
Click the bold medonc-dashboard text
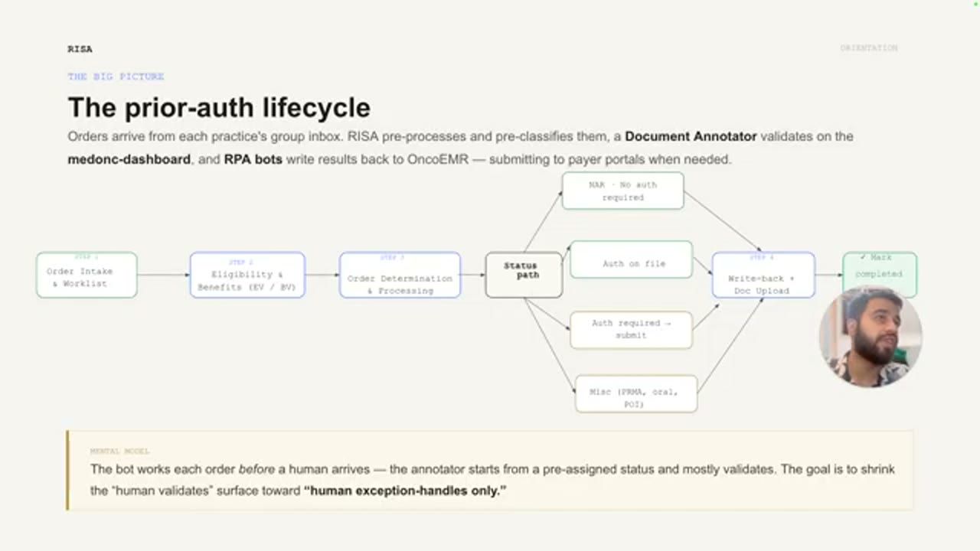(x=129, y=160)
